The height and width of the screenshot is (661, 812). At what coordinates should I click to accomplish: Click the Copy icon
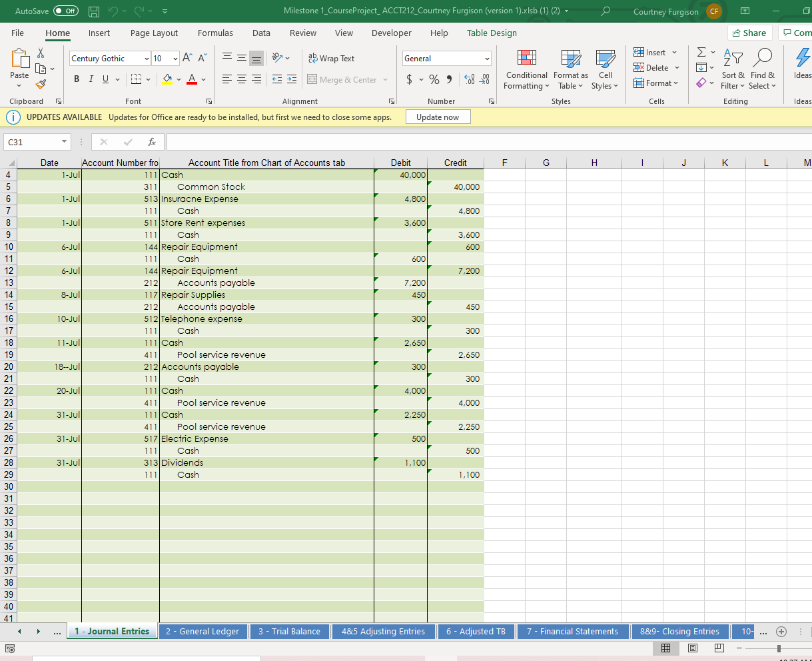(x=41, y=68)
